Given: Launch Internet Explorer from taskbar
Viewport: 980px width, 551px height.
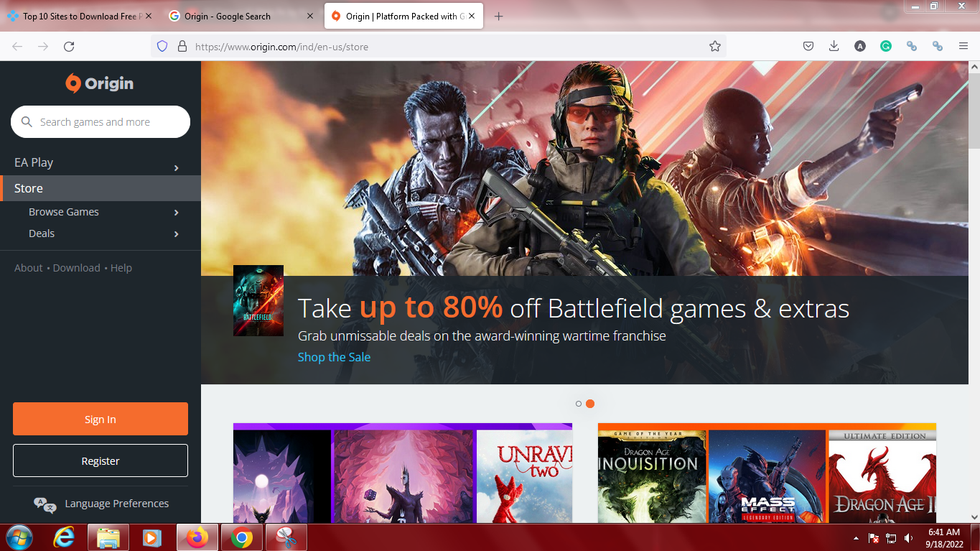Looking at the screenshot, I should pos(64,537).
